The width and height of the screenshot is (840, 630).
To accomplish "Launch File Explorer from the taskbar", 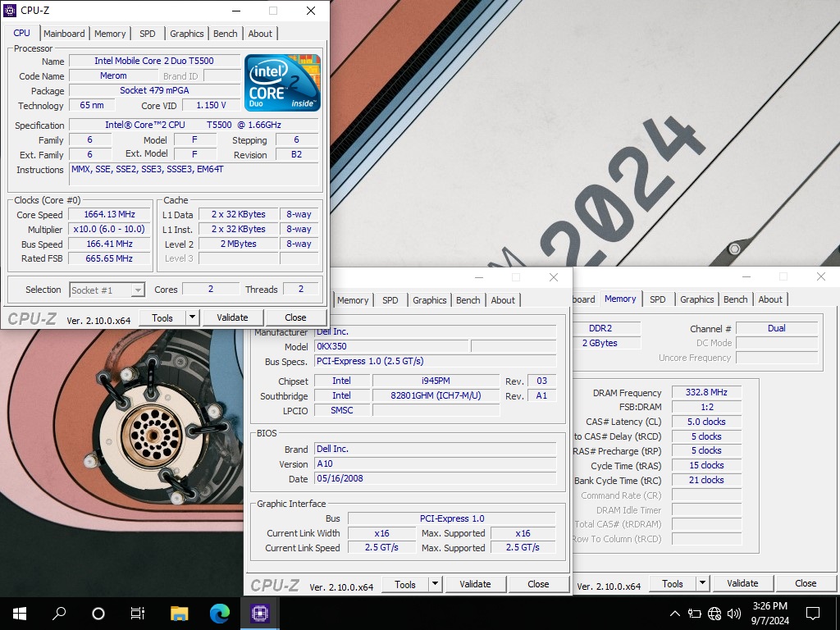I will tap(180, 613).
